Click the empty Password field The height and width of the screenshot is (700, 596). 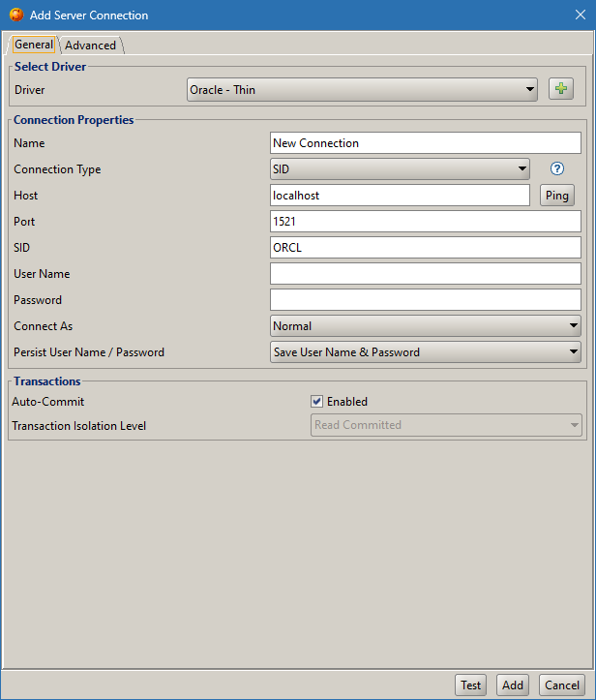coord(425,300)
